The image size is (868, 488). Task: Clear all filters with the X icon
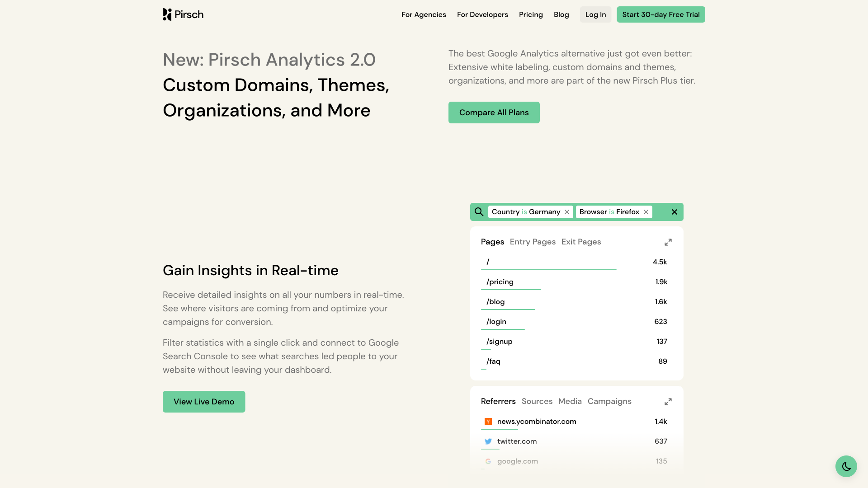click(675, 212)
